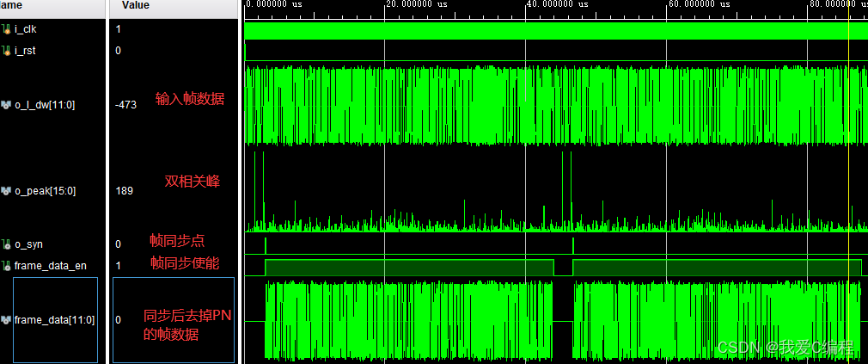Click the o_peak bus icon
Image resolution: width=868 pixels, height=364 pixels.
click(7, 190)
